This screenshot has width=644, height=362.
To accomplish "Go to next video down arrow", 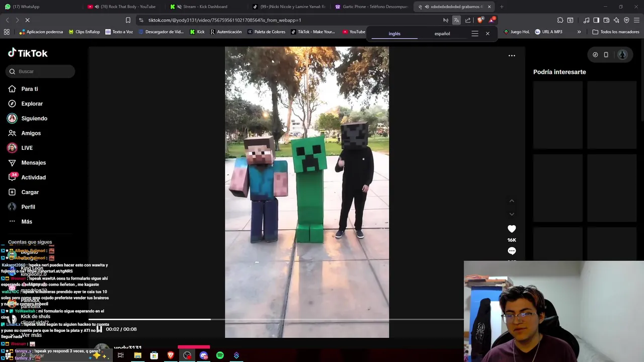I will [512, 214].
